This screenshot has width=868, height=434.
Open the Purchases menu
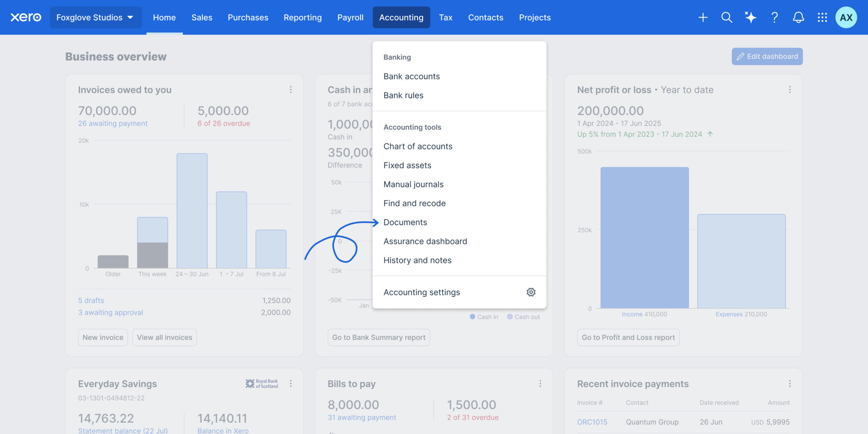coord(248,17)
